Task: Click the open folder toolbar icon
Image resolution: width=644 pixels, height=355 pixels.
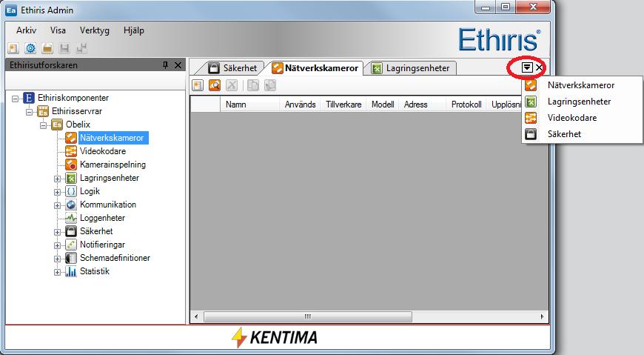Action: [47, 48]
